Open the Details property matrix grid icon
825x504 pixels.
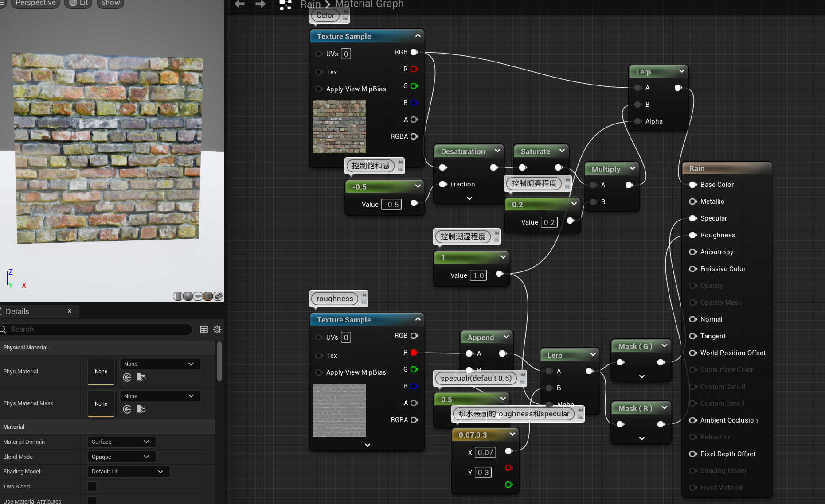204,329
